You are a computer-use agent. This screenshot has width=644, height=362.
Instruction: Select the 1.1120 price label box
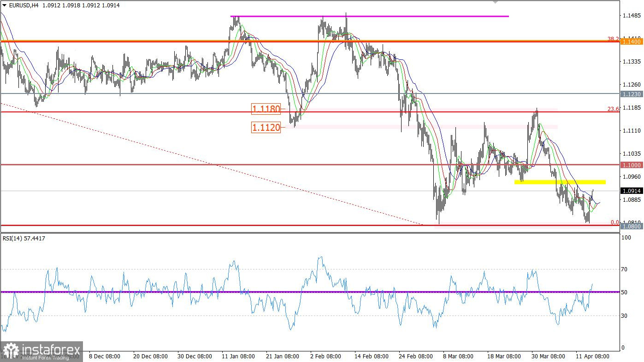[266, 127]
